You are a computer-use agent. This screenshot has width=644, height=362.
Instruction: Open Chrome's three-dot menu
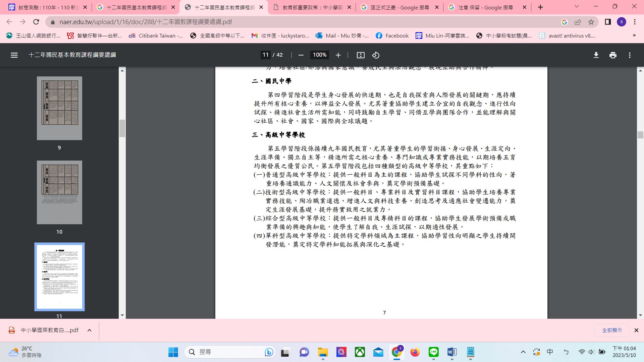tap(635, 22)
